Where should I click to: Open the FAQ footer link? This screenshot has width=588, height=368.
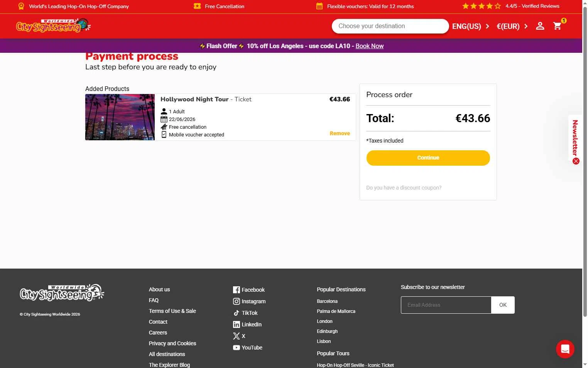pos(154,300)
